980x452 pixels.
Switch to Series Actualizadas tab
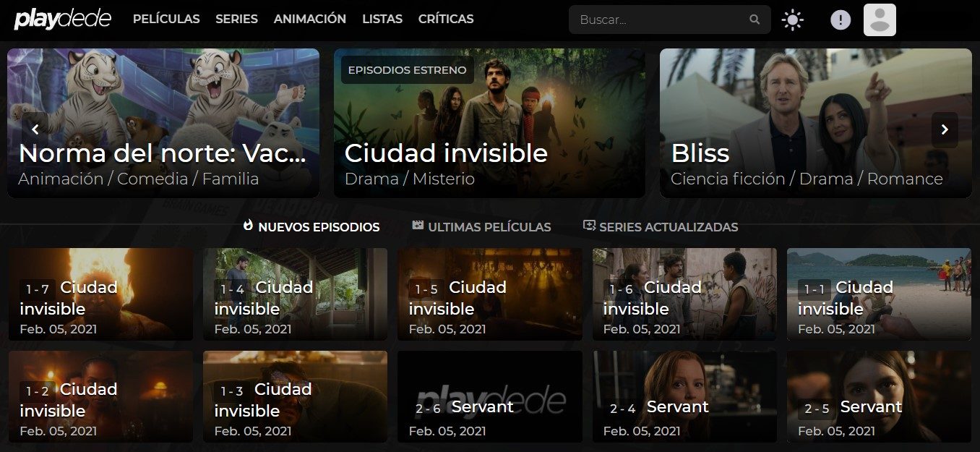pyautogui.click(x=661, y=226)
